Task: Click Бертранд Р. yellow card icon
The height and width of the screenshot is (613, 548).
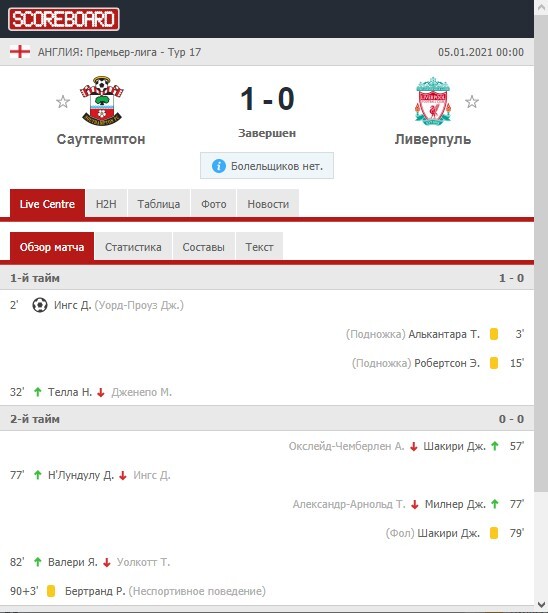Action: pos(51,591)
